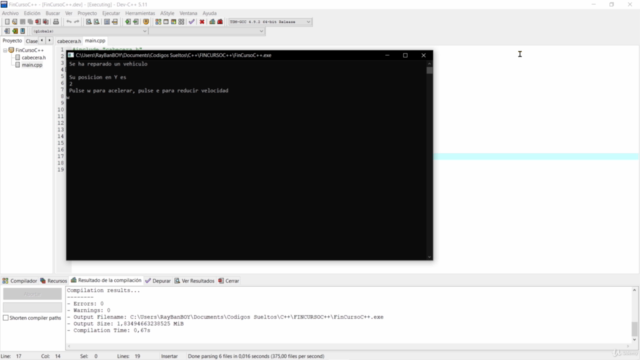Click the Compile and Run toolbar icon

pos(173,22)
